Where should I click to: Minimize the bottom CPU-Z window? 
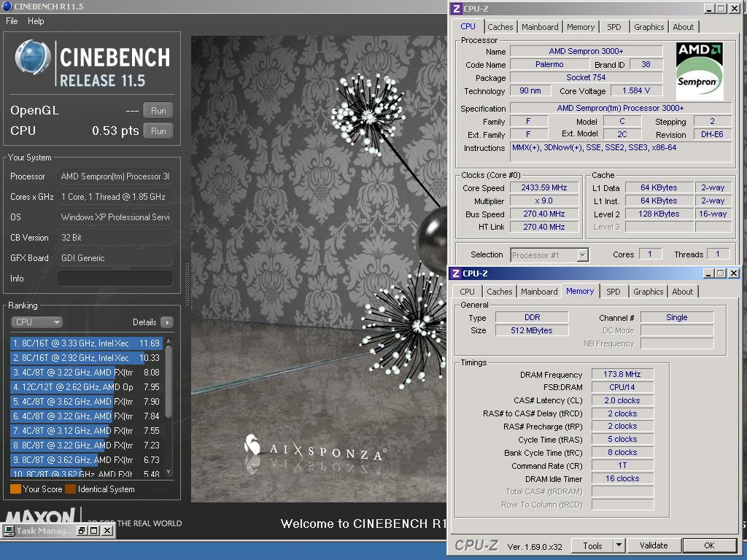point(708,273)
